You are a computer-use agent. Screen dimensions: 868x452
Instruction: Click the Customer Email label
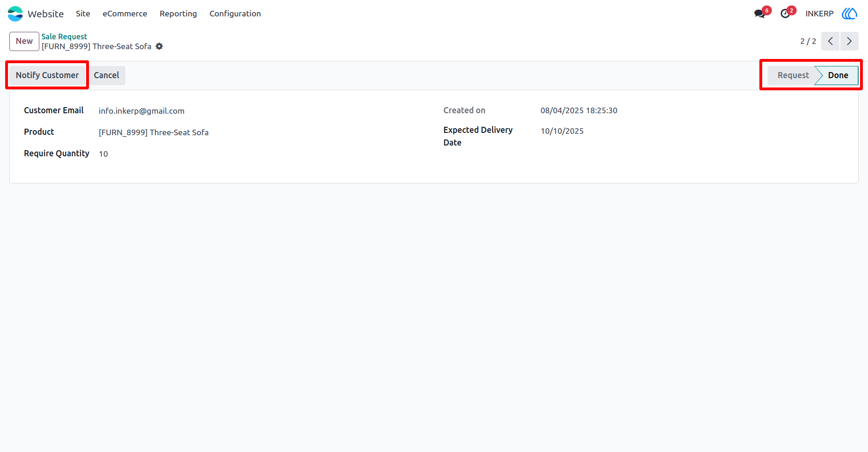54,110
